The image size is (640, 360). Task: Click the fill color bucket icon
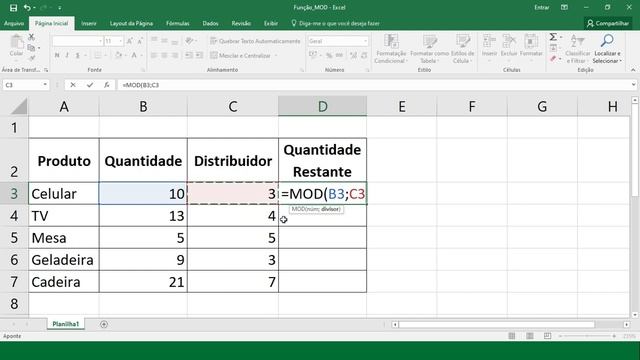(118, 55)
